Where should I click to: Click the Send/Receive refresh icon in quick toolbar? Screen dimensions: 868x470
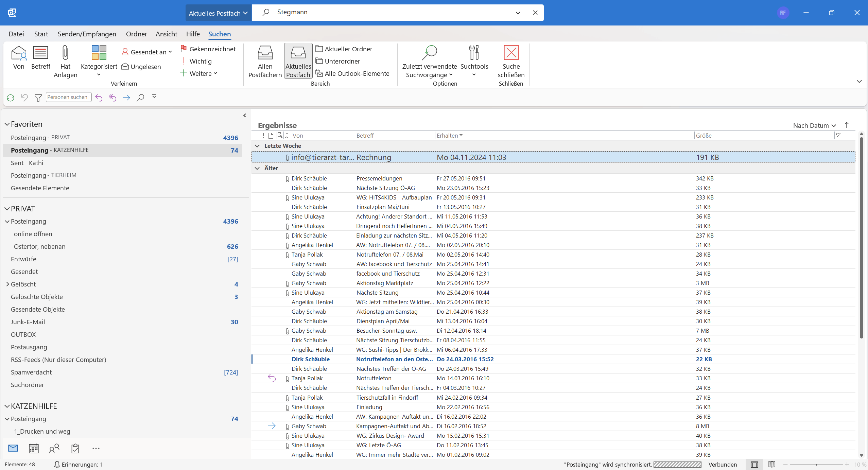click(11, 98)
